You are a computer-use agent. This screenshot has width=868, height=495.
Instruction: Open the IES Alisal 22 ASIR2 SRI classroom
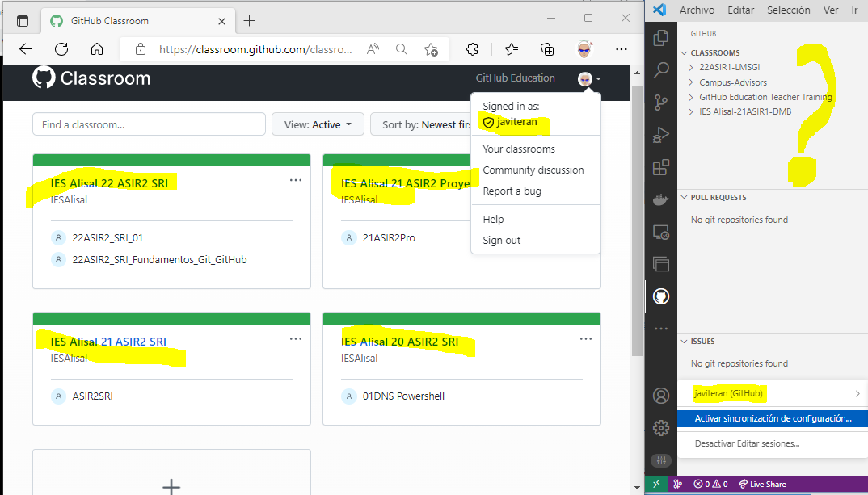tap(112, 182)
